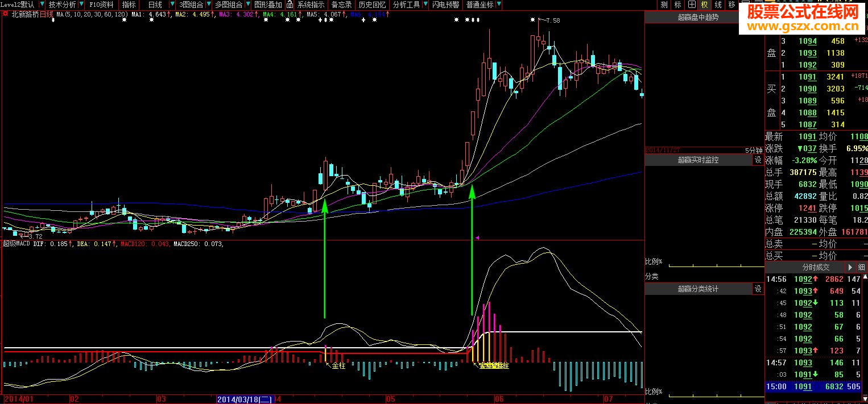Screen dimensions: 868x404
Task: Open the 多图组合 layout
Action: click(229, 5)
